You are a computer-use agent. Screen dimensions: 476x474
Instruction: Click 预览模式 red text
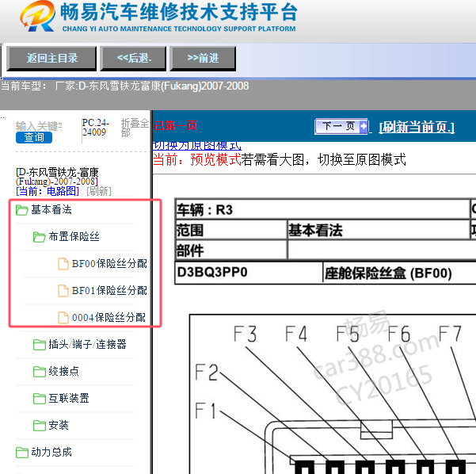click(x=215, y=159)
